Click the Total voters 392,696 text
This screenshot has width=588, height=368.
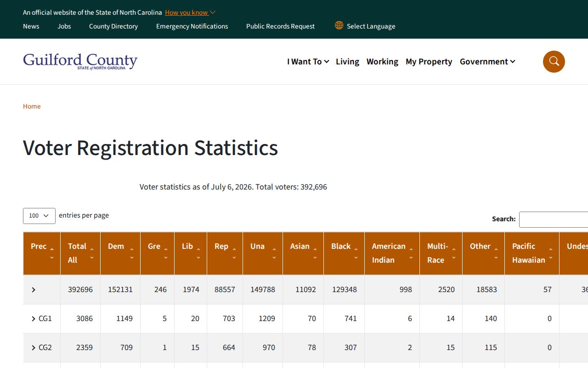click(291, 187)
